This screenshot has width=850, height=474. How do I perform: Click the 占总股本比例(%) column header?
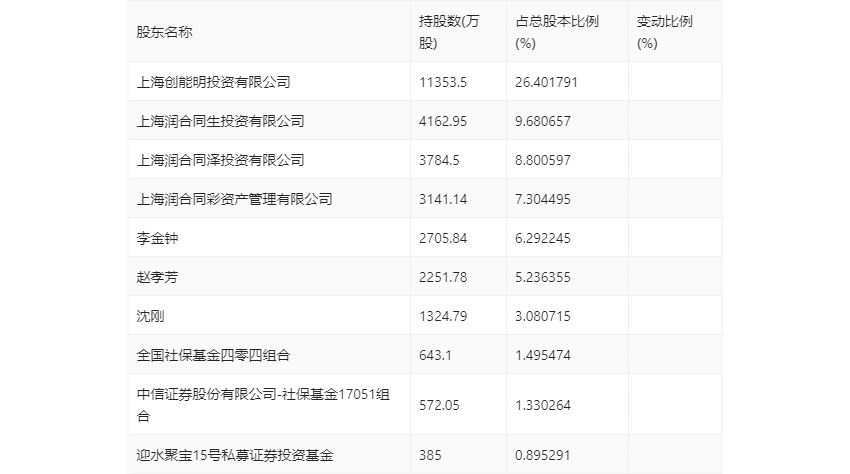[557, 32]
